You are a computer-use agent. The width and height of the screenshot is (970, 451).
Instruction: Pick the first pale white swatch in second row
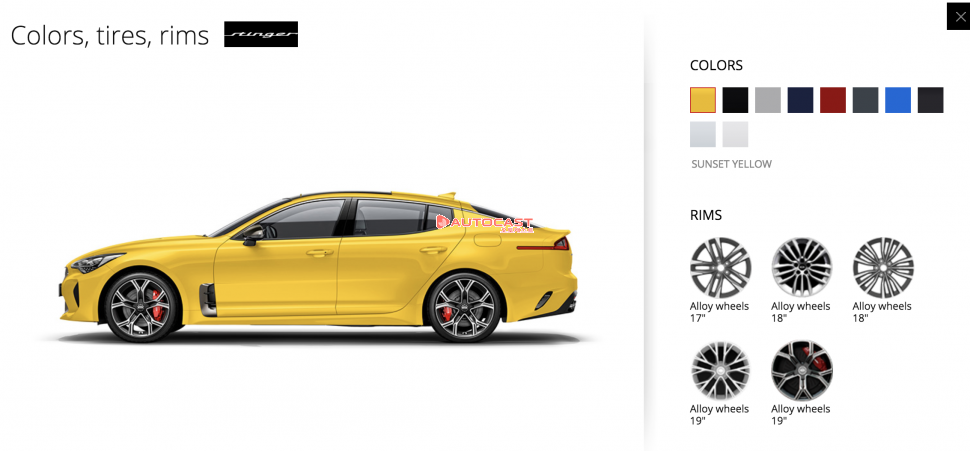[703, 134]
